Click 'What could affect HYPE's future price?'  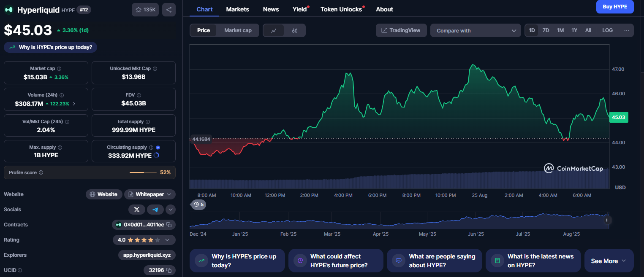tap(336, 261)
